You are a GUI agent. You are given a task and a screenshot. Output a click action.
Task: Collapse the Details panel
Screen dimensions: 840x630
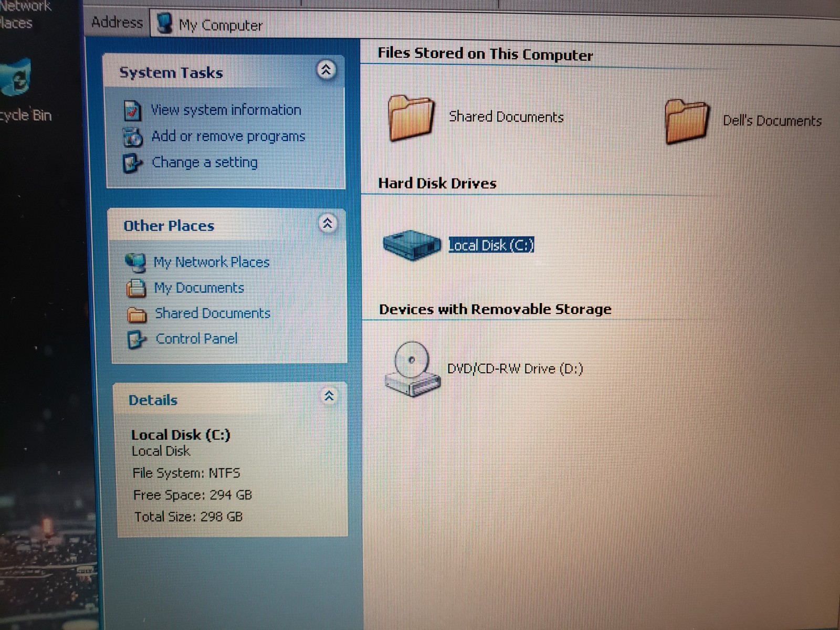click(x=329, y=396)
